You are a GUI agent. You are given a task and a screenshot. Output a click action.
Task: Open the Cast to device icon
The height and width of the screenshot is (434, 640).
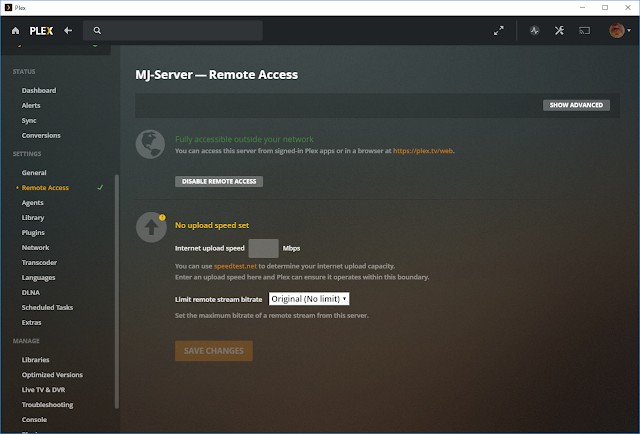(x=584, y=31)
